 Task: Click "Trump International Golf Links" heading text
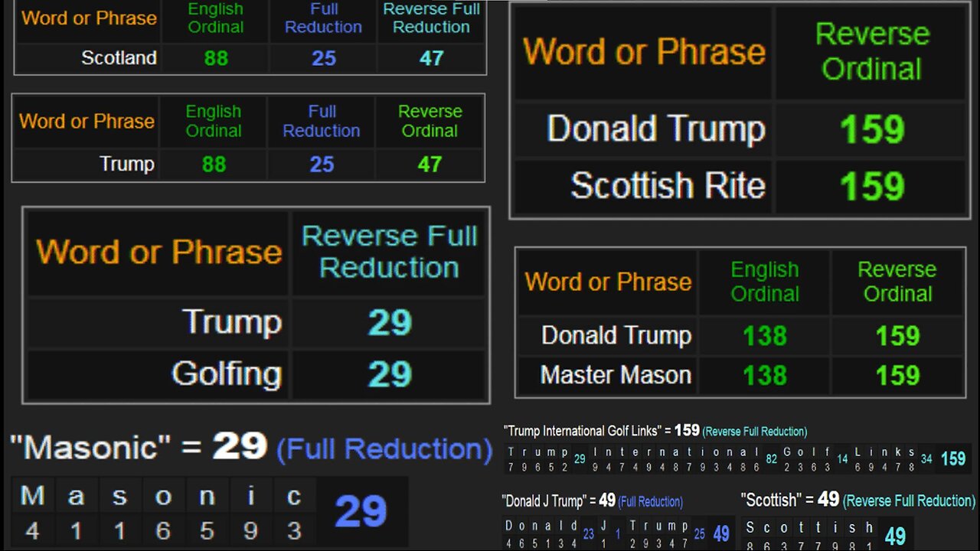(583, 431)
